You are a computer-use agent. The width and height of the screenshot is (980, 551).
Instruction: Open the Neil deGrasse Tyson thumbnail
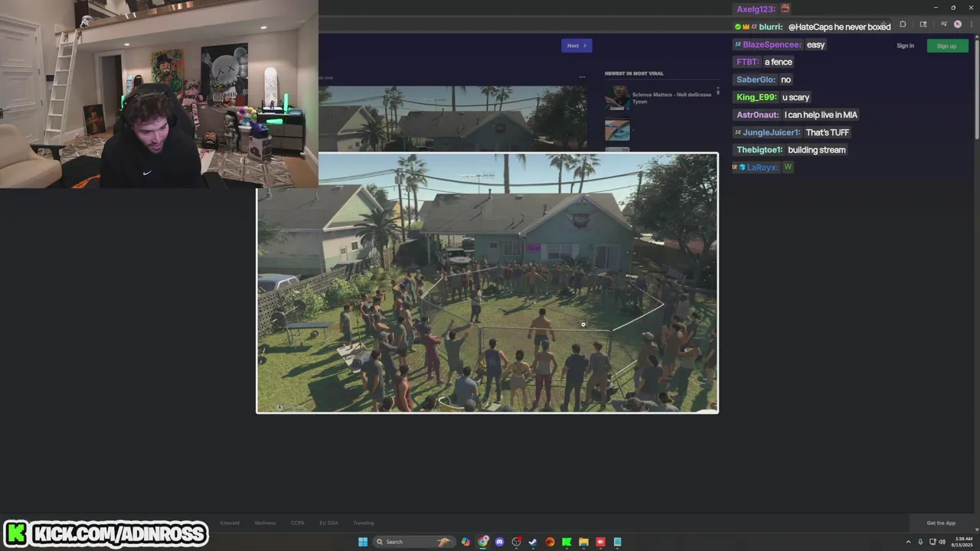[x=617, y=98]
